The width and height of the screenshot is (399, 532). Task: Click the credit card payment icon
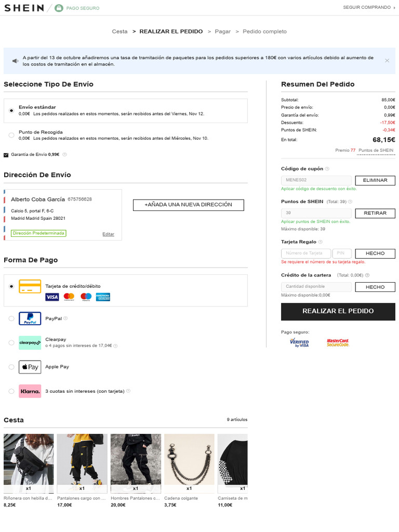click(30, 286)
